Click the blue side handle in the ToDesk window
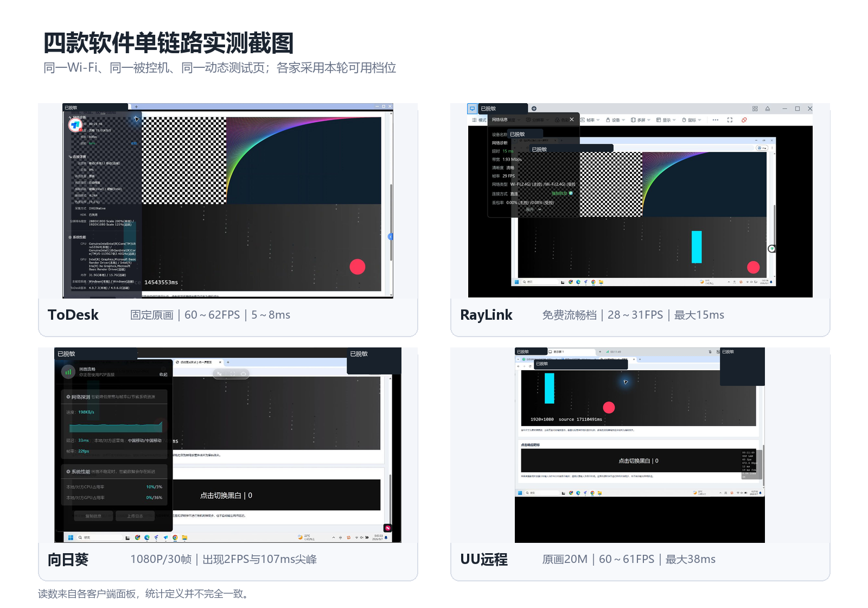868x608 pixels. [x=390, y=237]
